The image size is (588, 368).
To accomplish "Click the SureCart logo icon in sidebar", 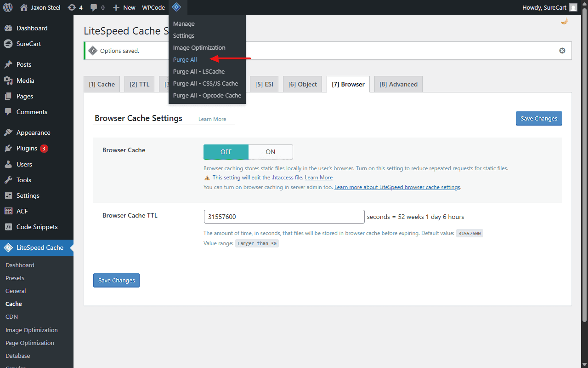I will coord(8,44).
